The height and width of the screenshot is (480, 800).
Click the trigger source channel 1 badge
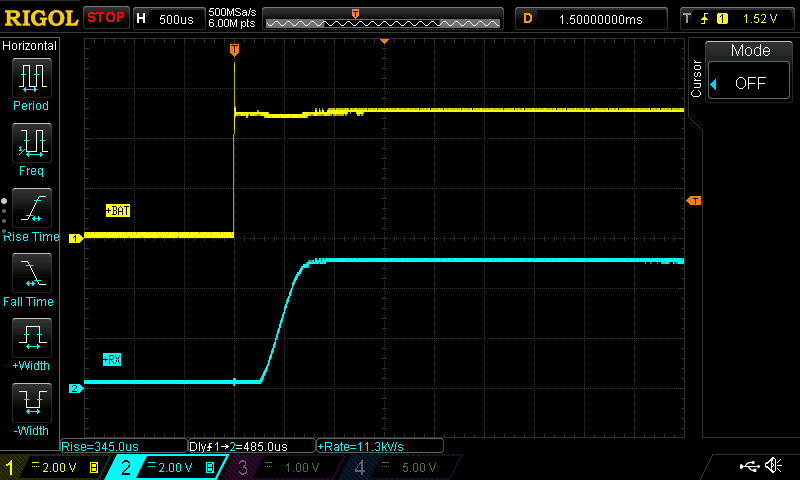(x=722, y=19)
